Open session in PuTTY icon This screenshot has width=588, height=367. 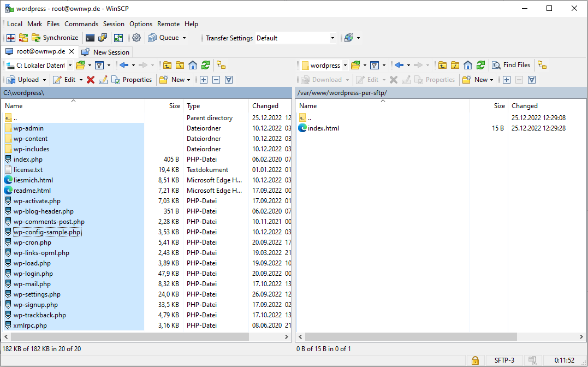[x=103, y=38]
